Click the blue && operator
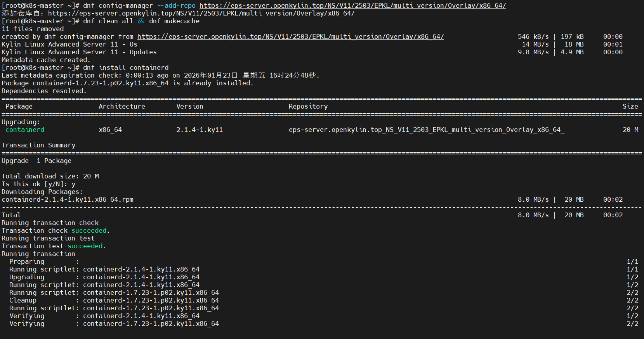This screenshot has height=339, width=644. click(141, 21)
